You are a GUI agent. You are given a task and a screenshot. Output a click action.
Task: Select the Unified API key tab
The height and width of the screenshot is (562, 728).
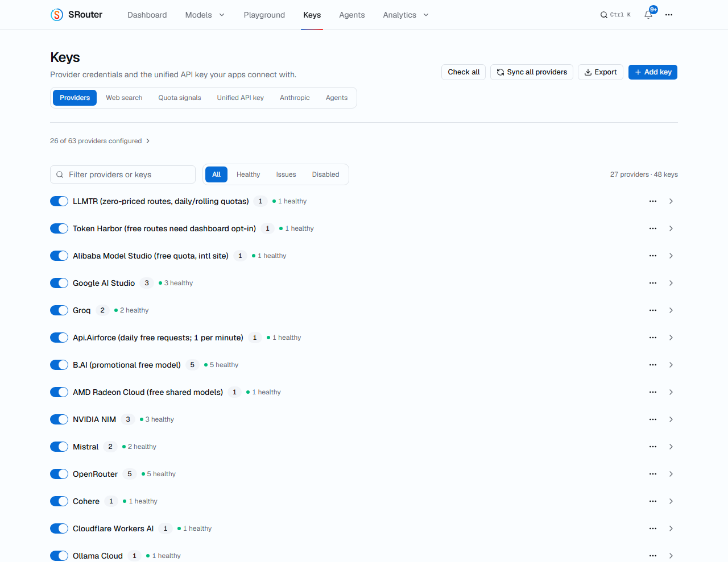click(x=240, y=98)
